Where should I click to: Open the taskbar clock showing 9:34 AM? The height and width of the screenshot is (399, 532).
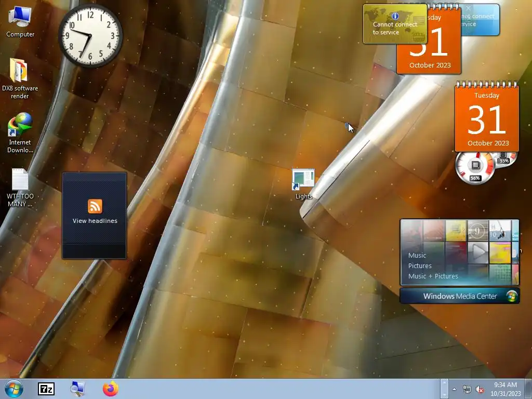[506, 389]
